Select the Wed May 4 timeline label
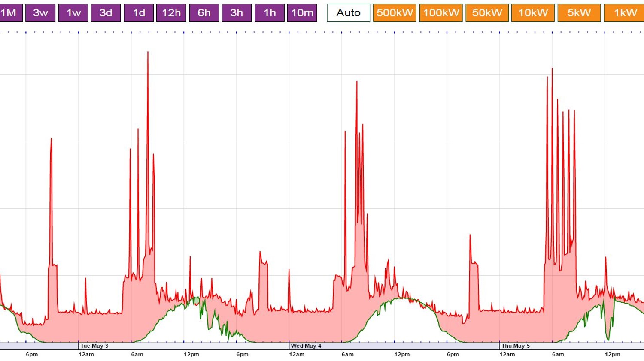The image size is (644, 361). coord(306,346)
